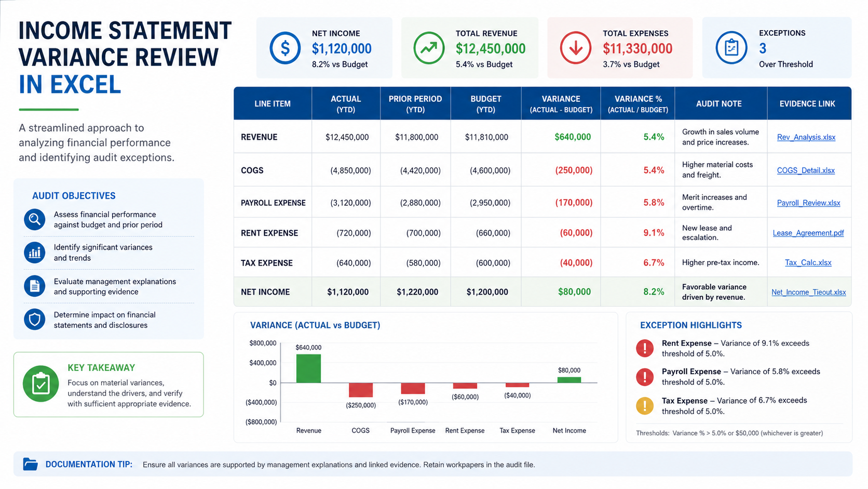
Task: Click the bar chart icon beside Identify significant variances
Action: click(x=34, y=253)
